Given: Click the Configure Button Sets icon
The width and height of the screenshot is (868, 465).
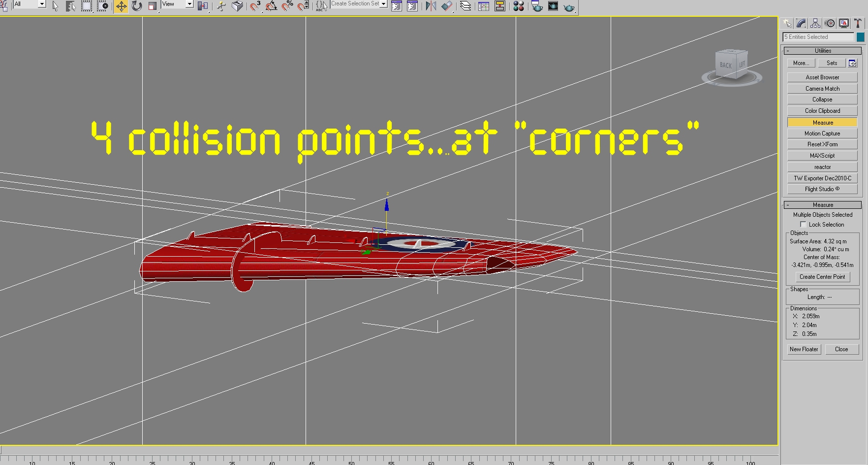Looking at the screenshot, I should click(x=853, y=63).
